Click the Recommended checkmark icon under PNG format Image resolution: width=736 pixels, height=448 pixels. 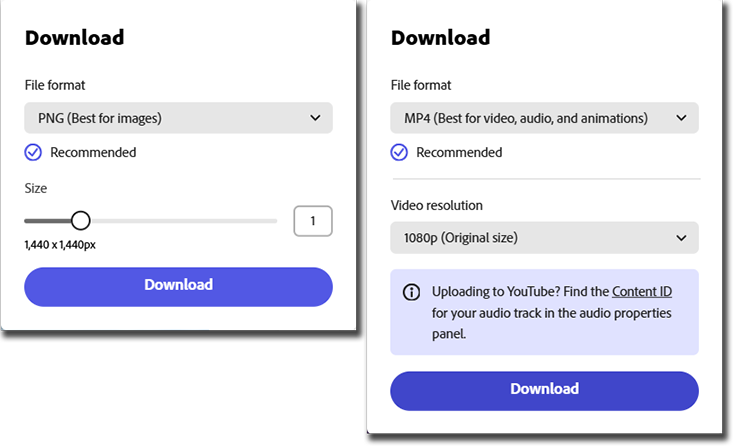click(x=34, y=153)
